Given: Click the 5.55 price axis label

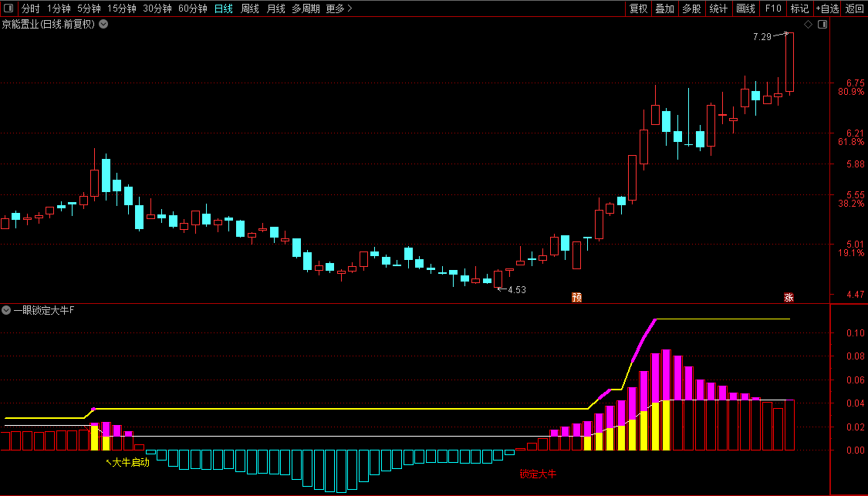Looking at the screenshot, I should tap(855, 195).
